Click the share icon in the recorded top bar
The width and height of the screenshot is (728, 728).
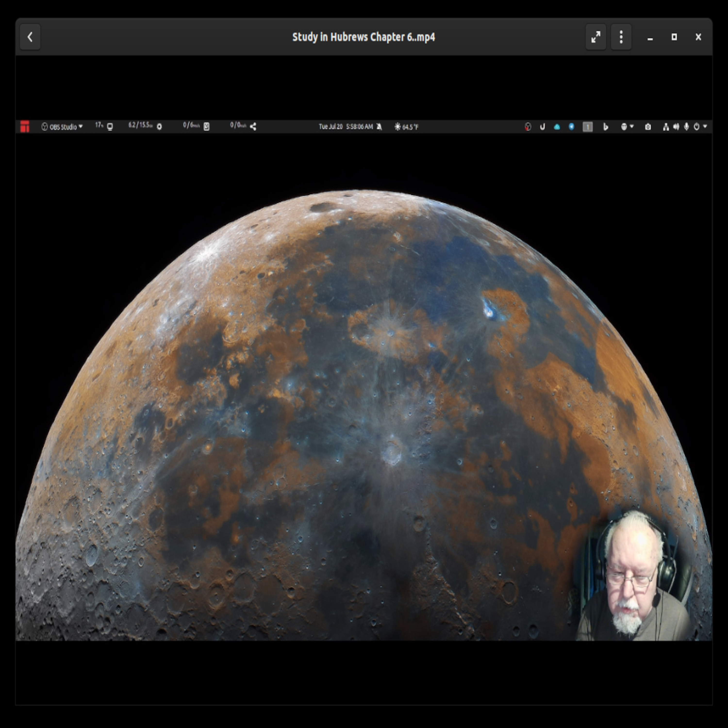(253, 127)
